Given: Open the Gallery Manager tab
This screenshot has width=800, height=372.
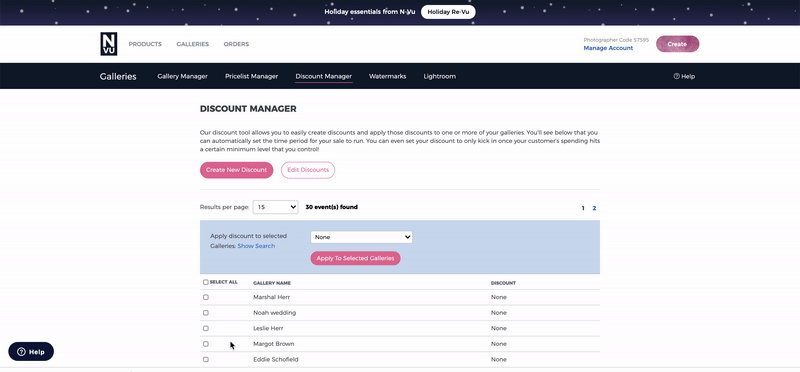Looking at the screenshot, I should (182, 77).
